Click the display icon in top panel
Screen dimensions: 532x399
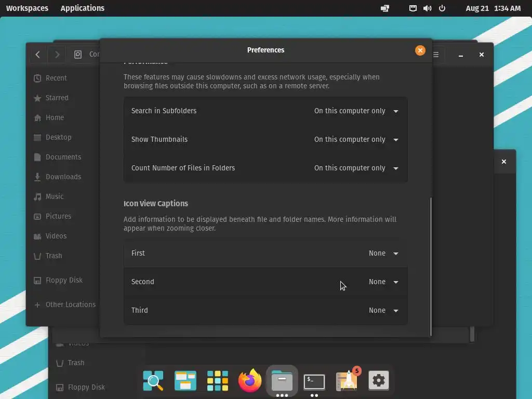[385, 8]
